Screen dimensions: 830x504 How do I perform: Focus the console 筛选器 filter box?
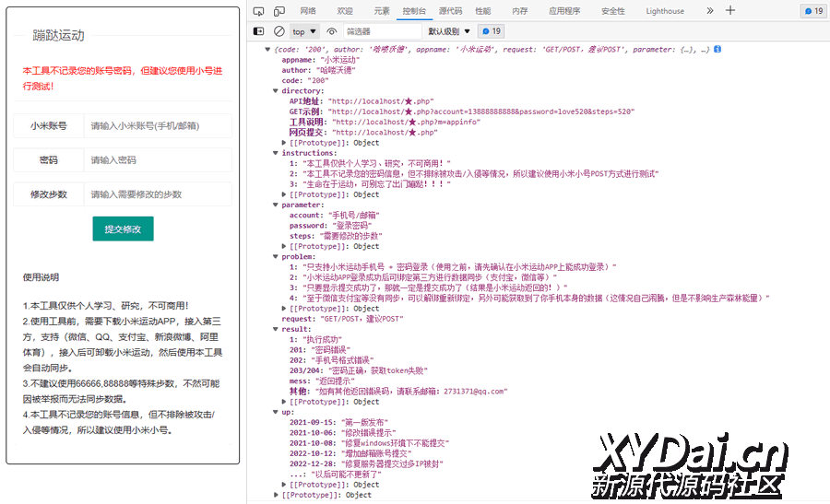tap(381, 31)
